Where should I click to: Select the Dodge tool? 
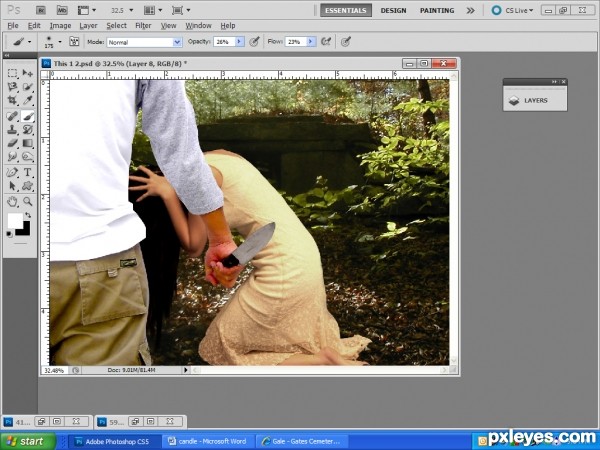coord(28,157)
